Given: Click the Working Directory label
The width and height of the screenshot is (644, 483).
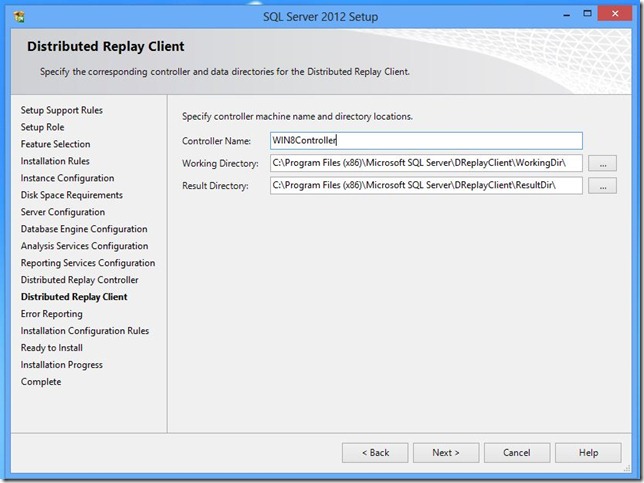Looking at the screenshot, I should tap(220, 163).
